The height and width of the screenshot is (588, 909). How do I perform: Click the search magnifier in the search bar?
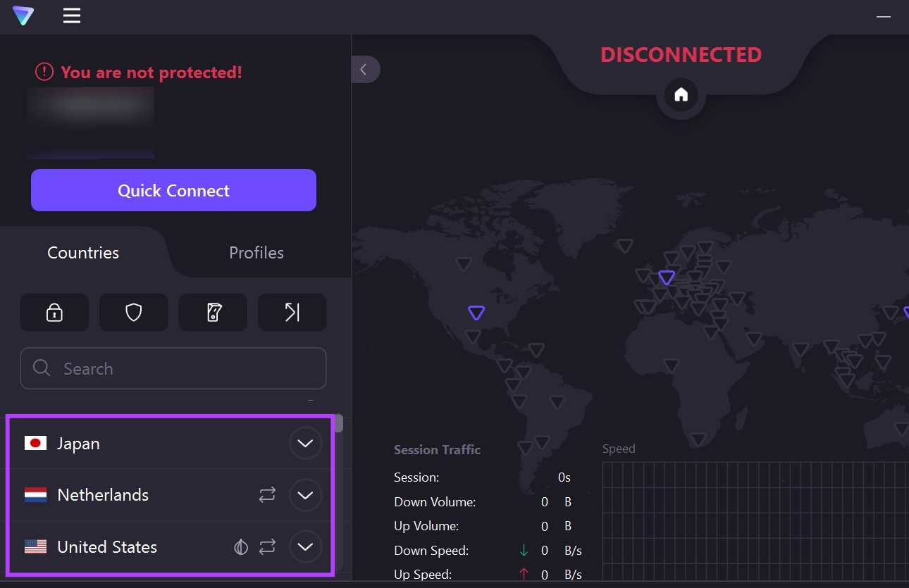41,368
